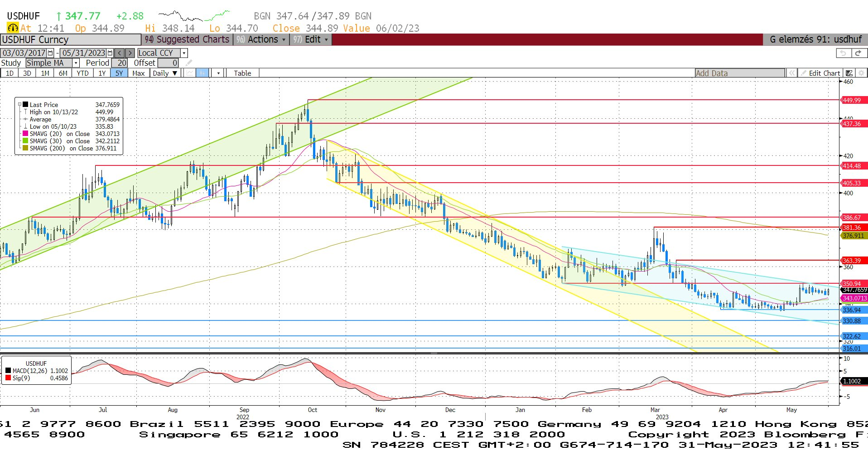The image size is (868, 470).
Task: Click the High marker icon in legend
Action: click(x=26, y=112)
